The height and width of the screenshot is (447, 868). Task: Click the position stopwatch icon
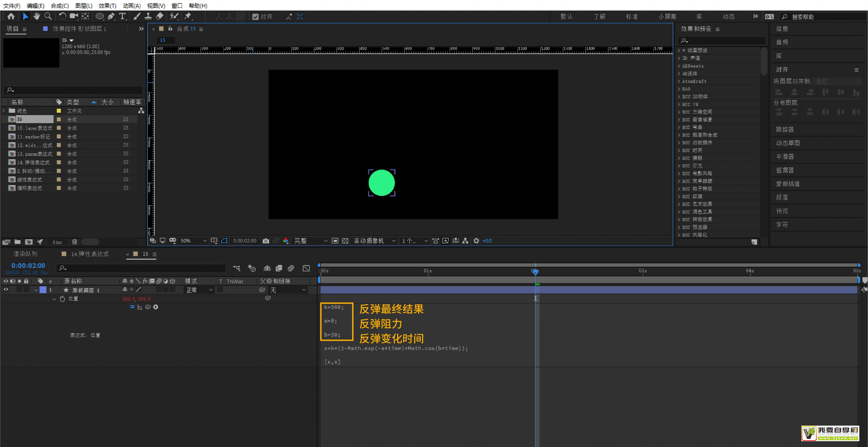pos(62,299)
